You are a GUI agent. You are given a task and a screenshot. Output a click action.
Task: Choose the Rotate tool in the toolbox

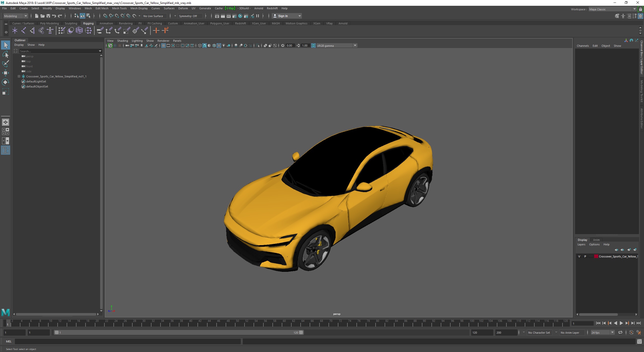pos(6,82)
